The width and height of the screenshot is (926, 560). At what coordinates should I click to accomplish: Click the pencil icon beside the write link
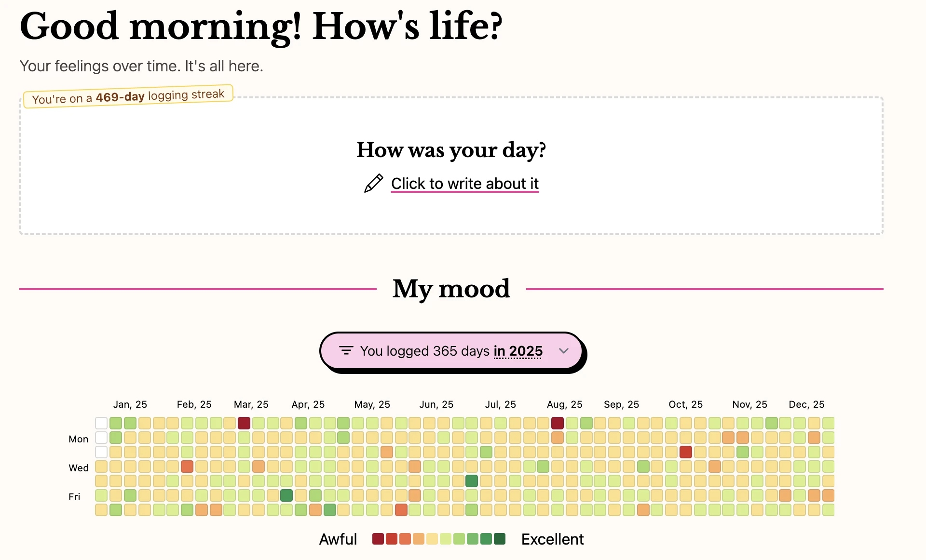point(373,184)
